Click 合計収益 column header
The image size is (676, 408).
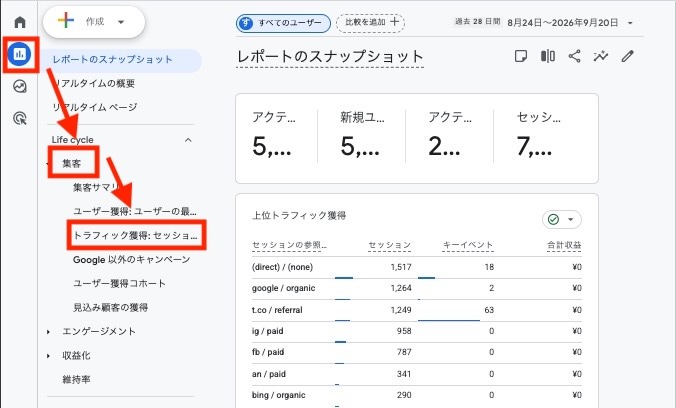pos(564,245)
